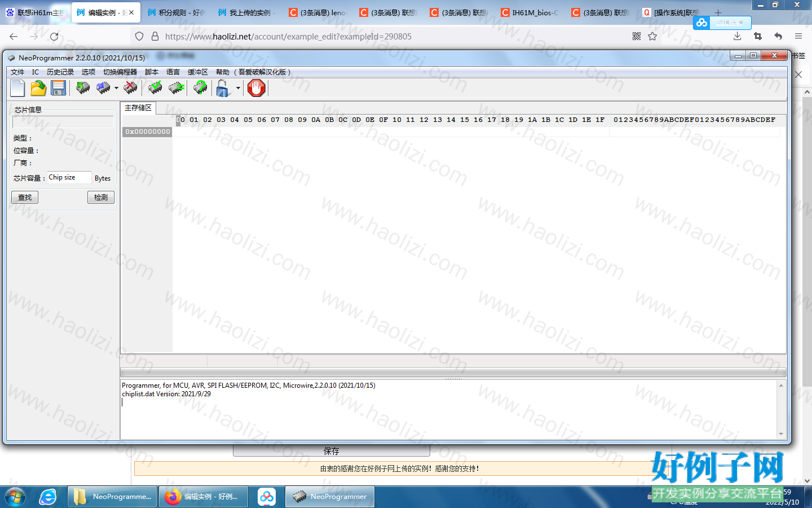
Task: Click the QR code icon in address bar
Action: tap(637, 36)
